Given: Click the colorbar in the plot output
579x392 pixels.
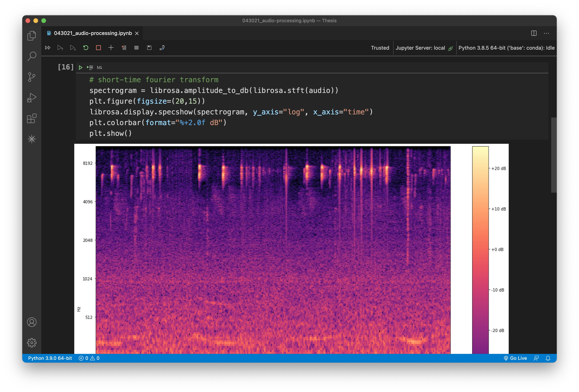Looking at the screenshot, I should tap(480, 250).
